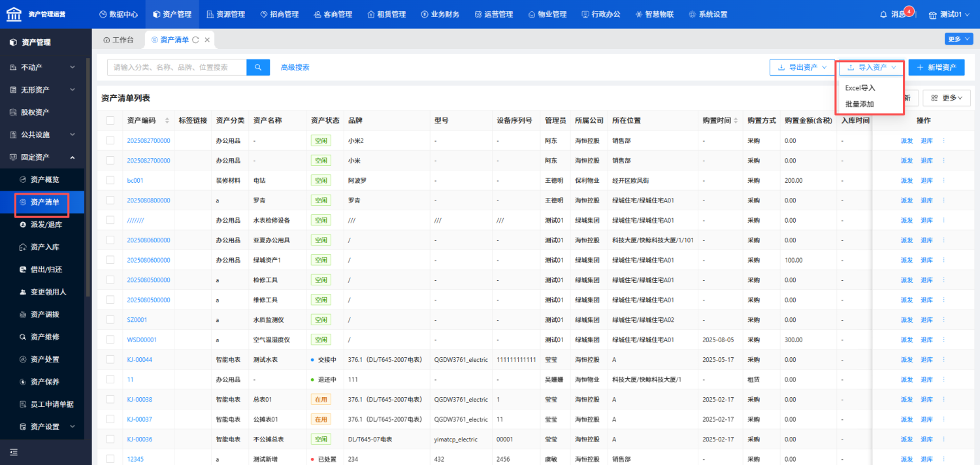Check the row for asset WSD00001

[x=110, y=340]
